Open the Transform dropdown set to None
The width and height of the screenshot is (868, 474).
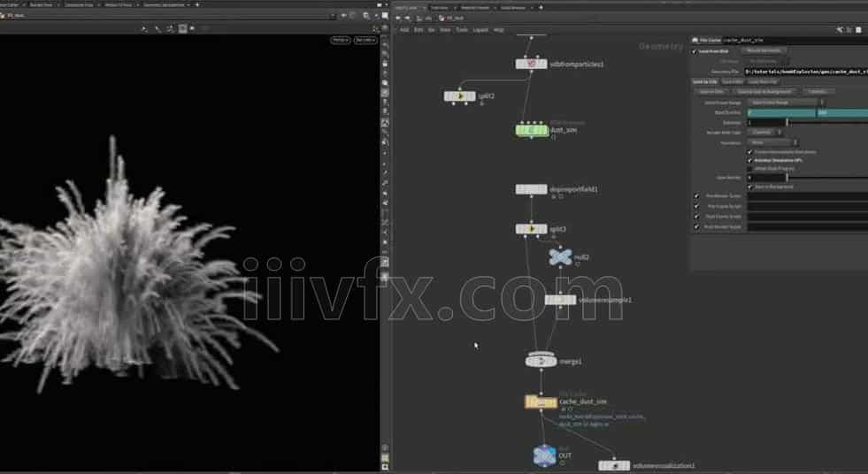pos(772,142)
